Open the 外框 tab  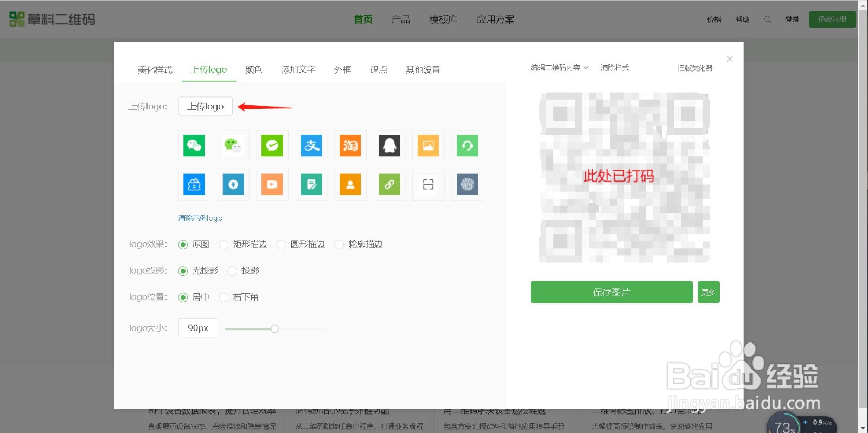(343, 70)
